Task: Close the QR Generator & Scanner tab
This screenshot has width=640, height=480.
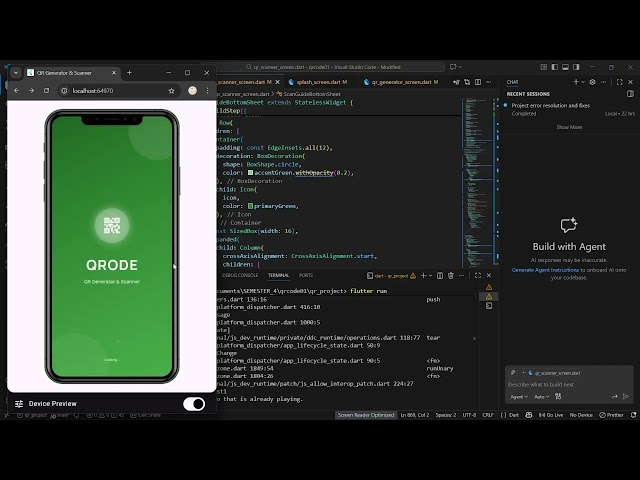Action: [114, 73]
